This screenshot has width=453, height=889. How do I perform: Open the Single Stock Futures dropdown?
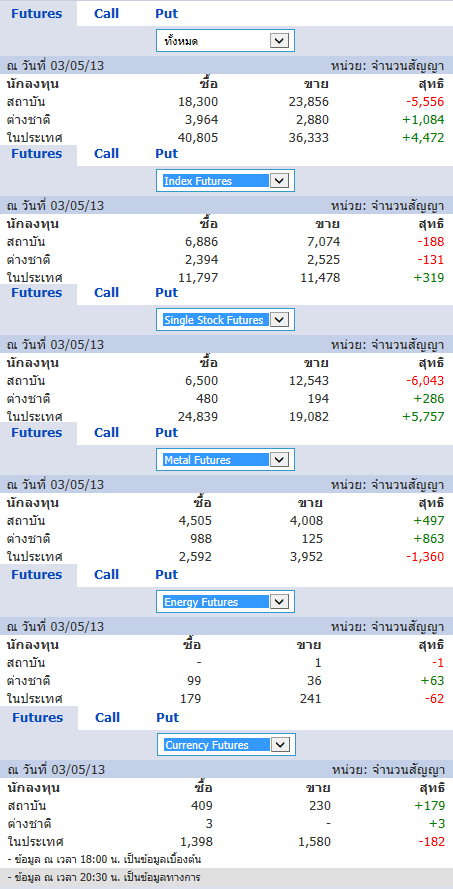[225, 320]
